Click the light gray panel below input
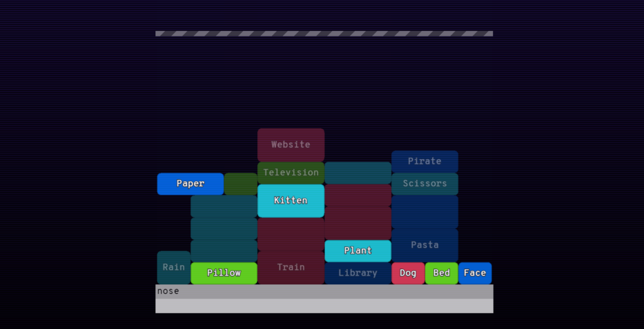The width and height of the screenshot is (644, 329). pyautogui.click(x=324, y=306)
